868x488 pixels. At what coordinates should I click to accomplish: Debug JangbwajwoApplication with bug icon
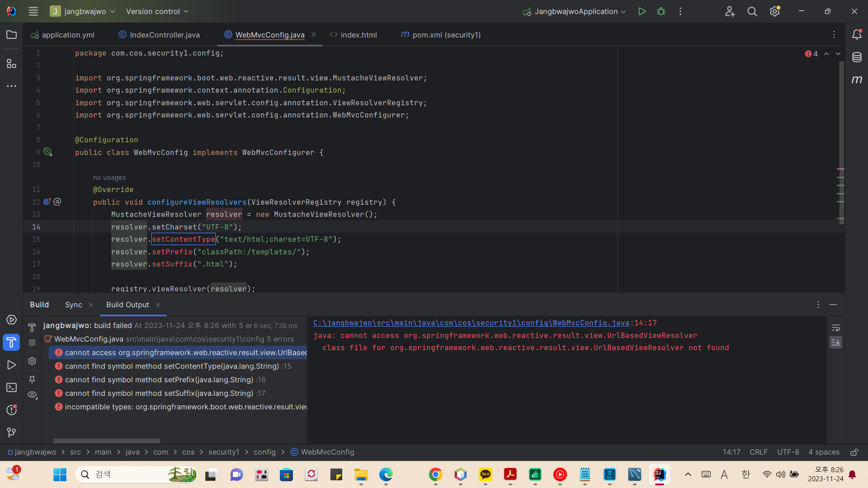pos(661,11)
